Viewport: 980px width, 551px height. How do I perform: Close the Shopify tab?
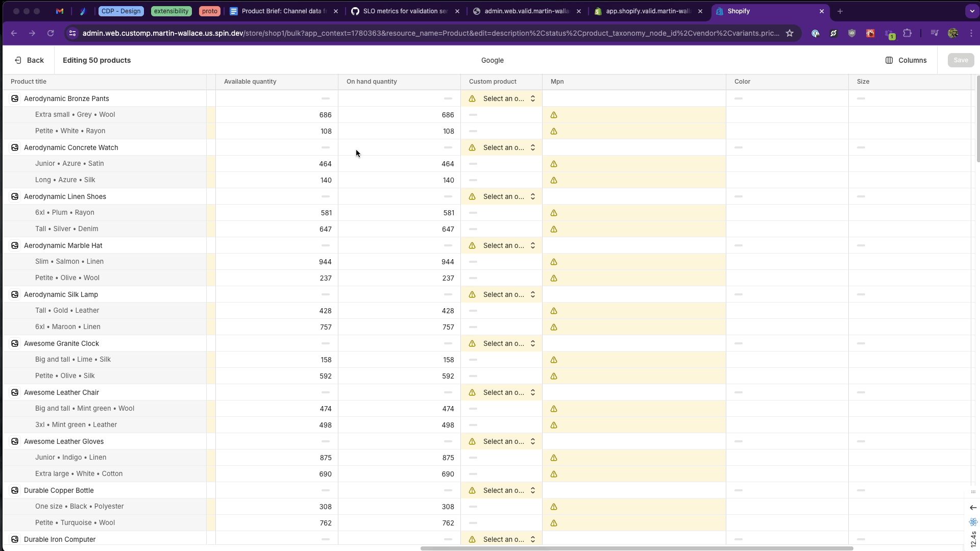pos(822,11)
